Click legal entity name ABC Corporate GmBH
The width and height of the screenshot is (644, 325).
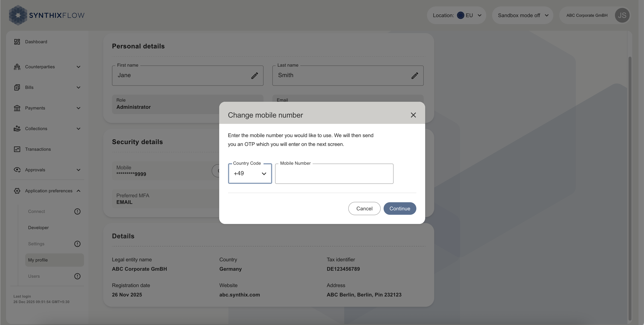[x=140, y=269]
